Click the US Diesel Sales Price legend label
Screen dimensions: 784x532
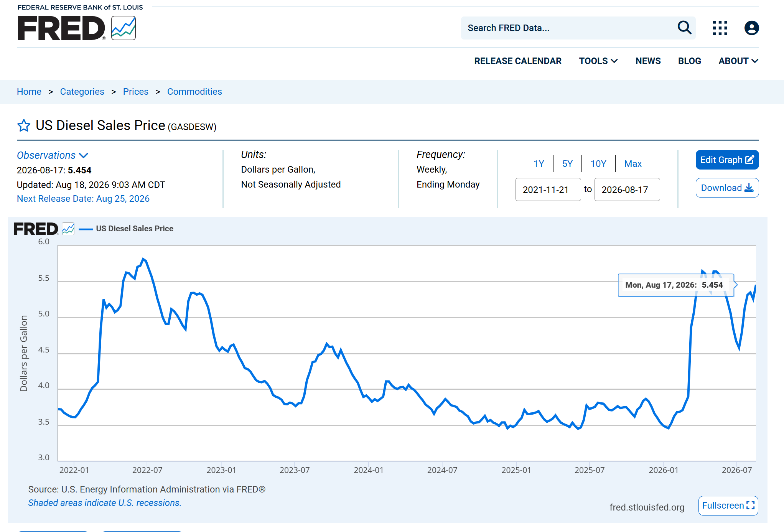click(x=135, y=229)
